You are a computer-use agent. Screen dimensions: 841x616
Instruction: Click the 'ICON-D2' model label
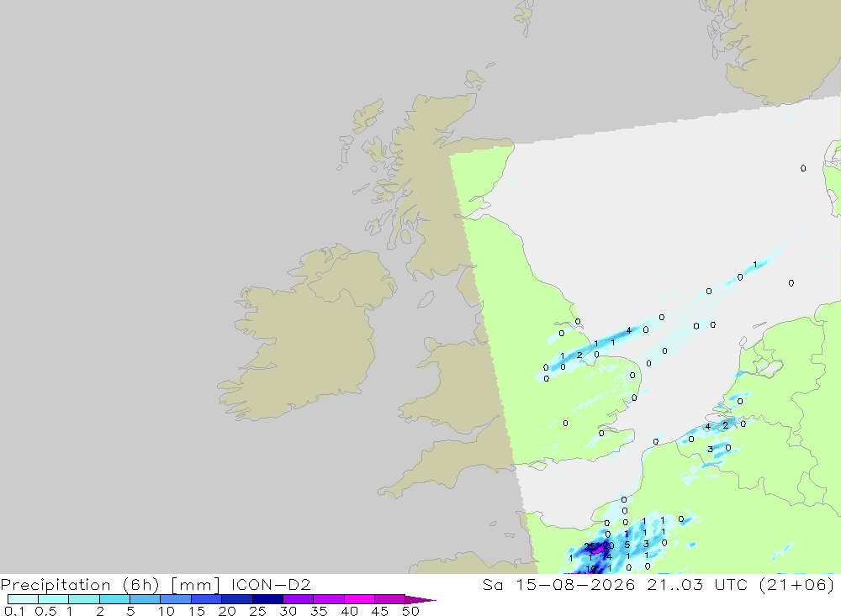click(x=272, y=584)
